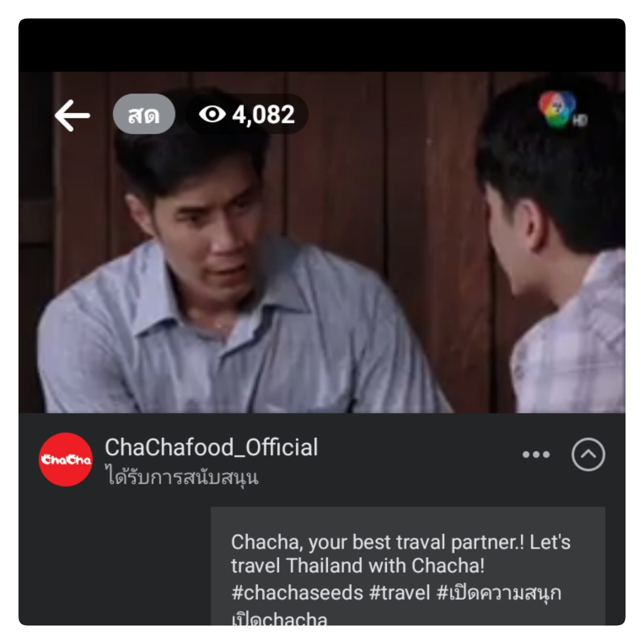Open the #chachaseeds hashtag

click(x=297, y=593)
